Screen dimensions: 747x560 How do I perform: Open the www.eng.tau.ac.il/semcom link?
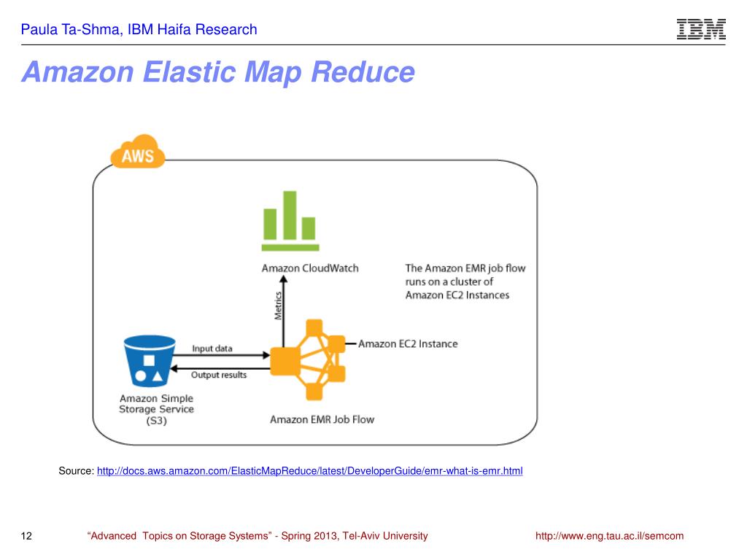(609, 536)
